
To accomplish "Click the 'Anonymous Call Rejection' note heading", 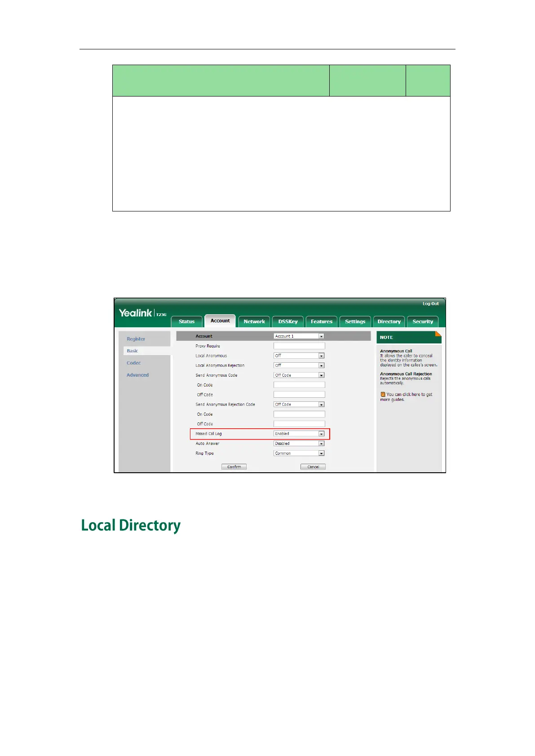I will coord(406,374).
